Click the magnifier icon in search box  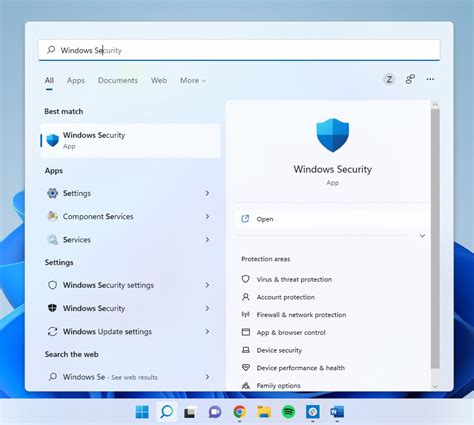tap(51, 50)
